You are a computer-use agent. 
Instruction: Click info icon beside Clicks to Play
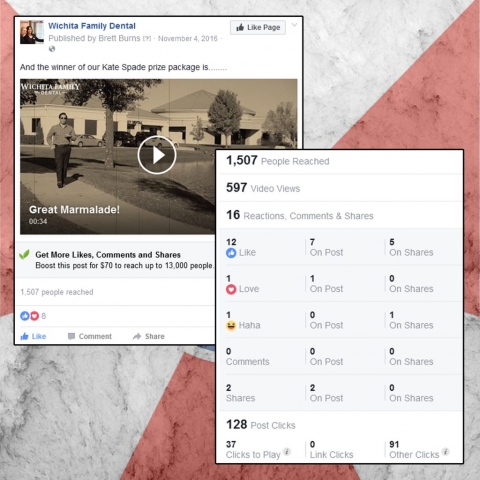287,452
